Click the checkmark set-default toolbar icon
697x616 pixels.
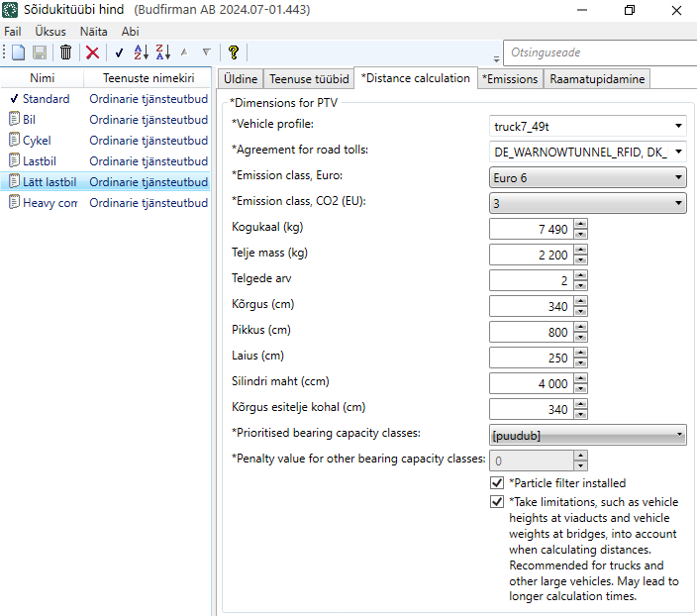tap(119, 52)
